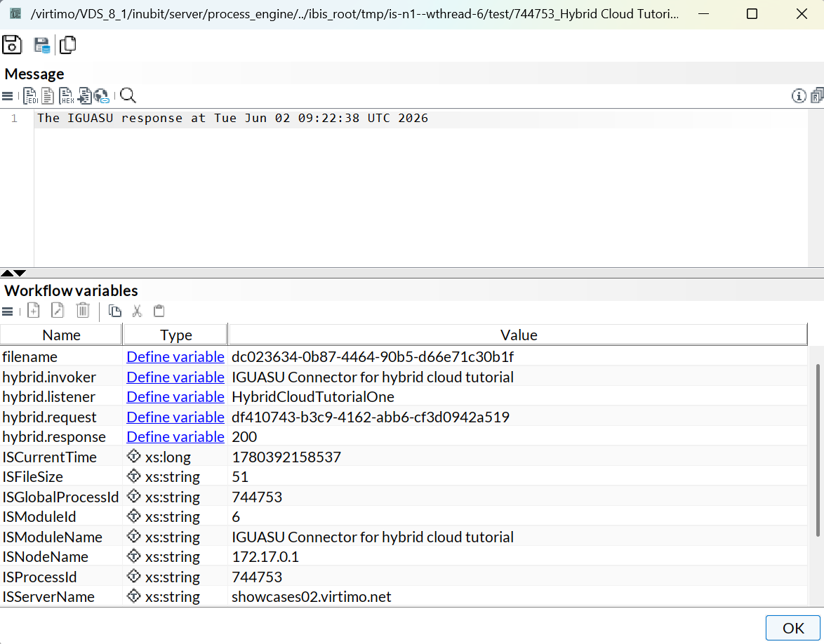Click Define variable link for hybrid.listener

point(175,396)
